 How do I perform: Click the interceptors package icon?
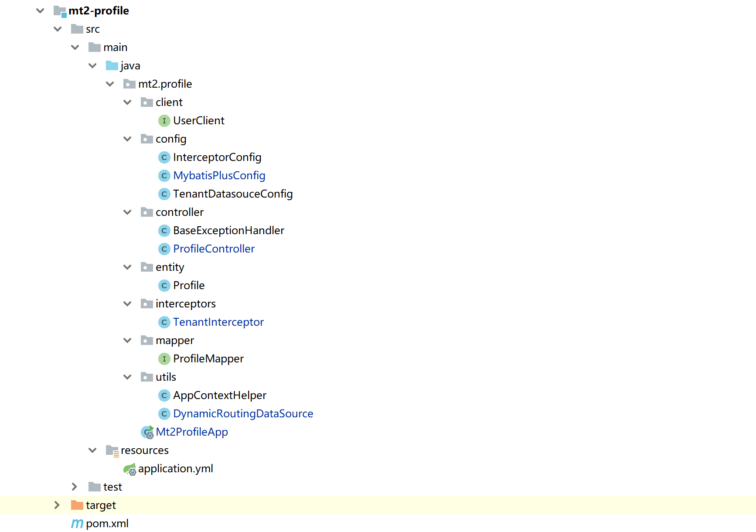click(x=147, y=304)
